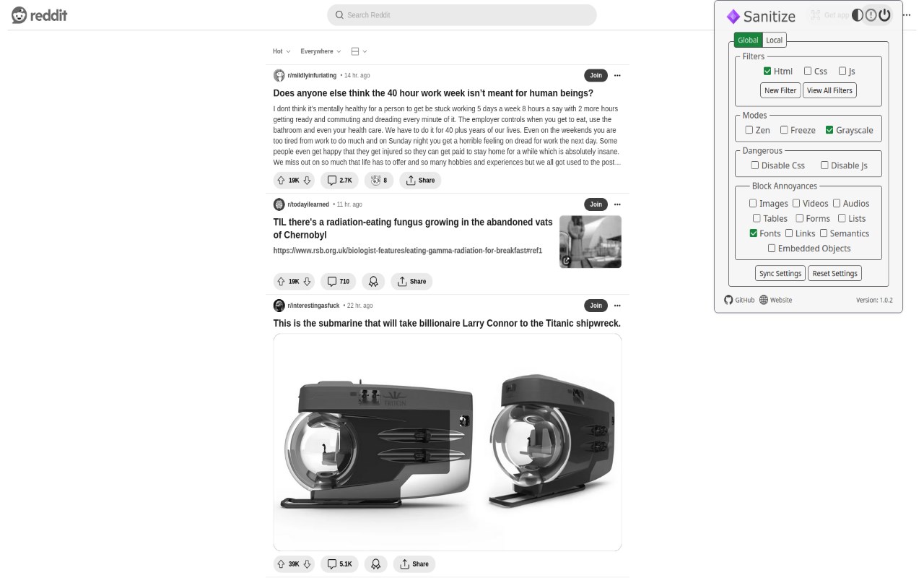Downvote the Chernobyl fungus post

307,282
